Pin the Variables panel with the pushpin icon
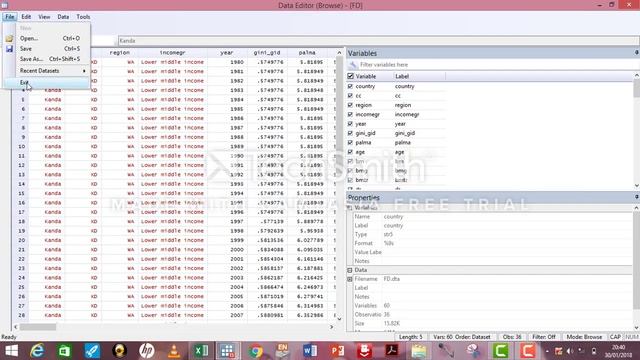This screenshot has width=640, height=360. pyautogui.click(x=636, y=53)
